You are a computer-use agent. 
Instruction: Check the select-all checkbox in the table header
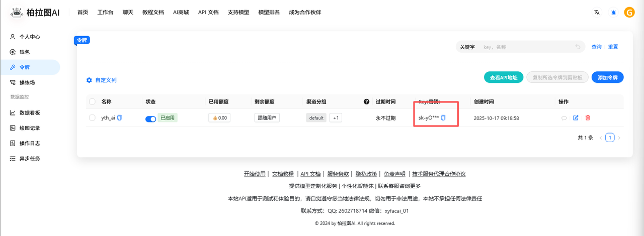click(92, 102)
